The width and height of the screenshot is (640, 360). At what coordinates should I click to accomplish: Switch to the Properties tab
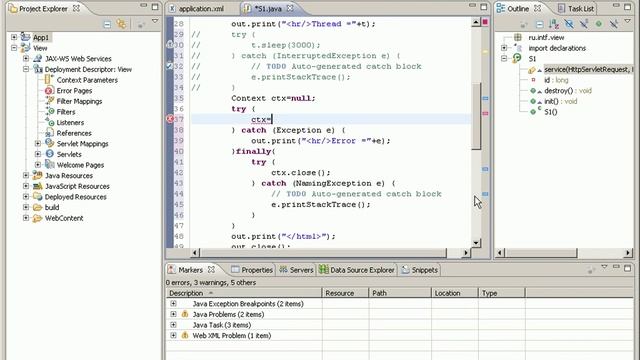pyautogui.click(x=252, y=270)
